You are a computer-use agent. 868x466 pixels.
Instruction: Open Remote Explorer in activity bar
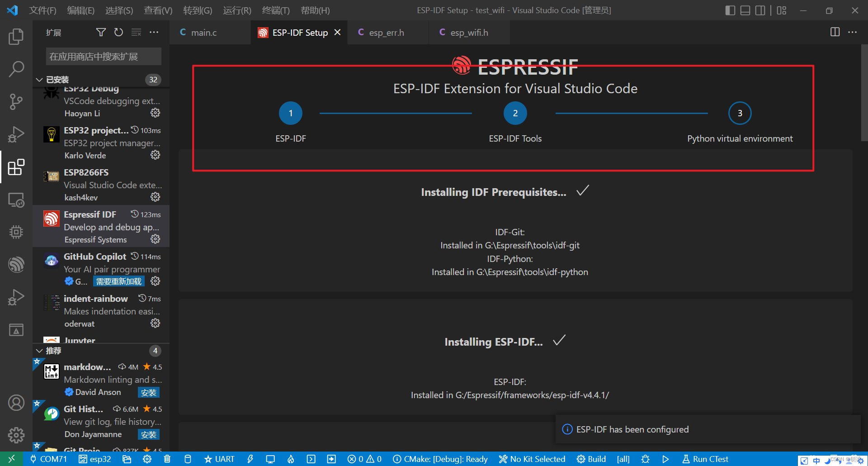tap(16, 200)
